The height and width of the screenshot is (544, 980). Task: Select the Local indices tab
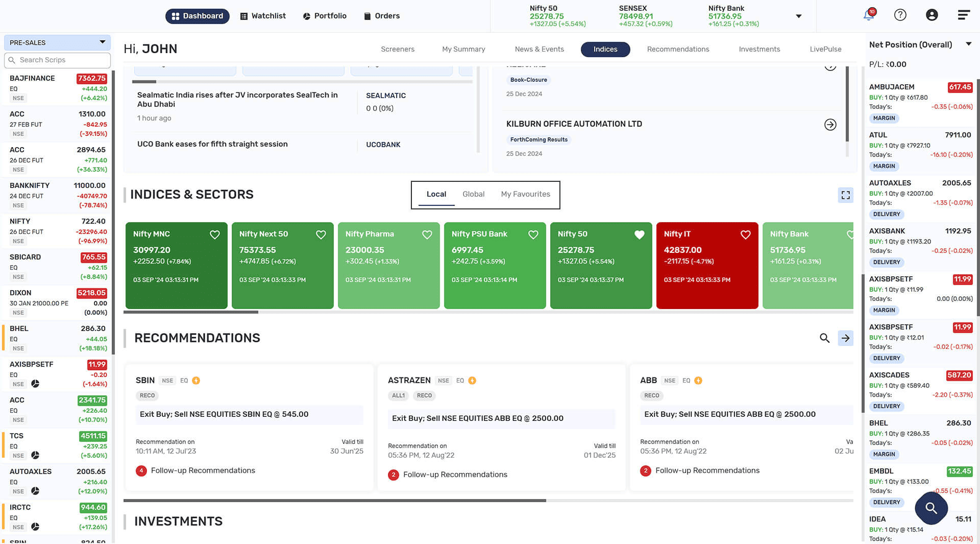(x=436, y=194)
